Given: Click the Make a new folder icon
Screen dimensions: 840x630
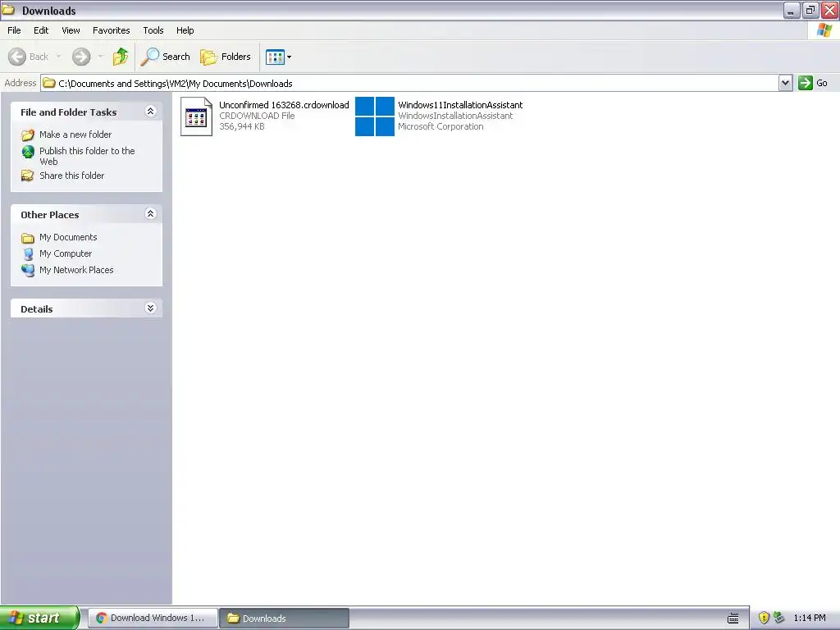Looking at the screenshot, I should pyautogui.click(x=28, y=135).
